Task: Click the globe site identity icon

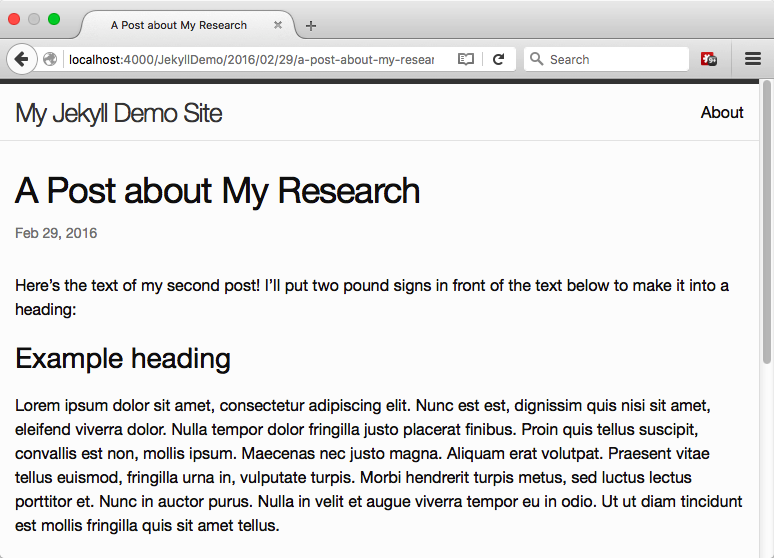Action: [50, 59]
